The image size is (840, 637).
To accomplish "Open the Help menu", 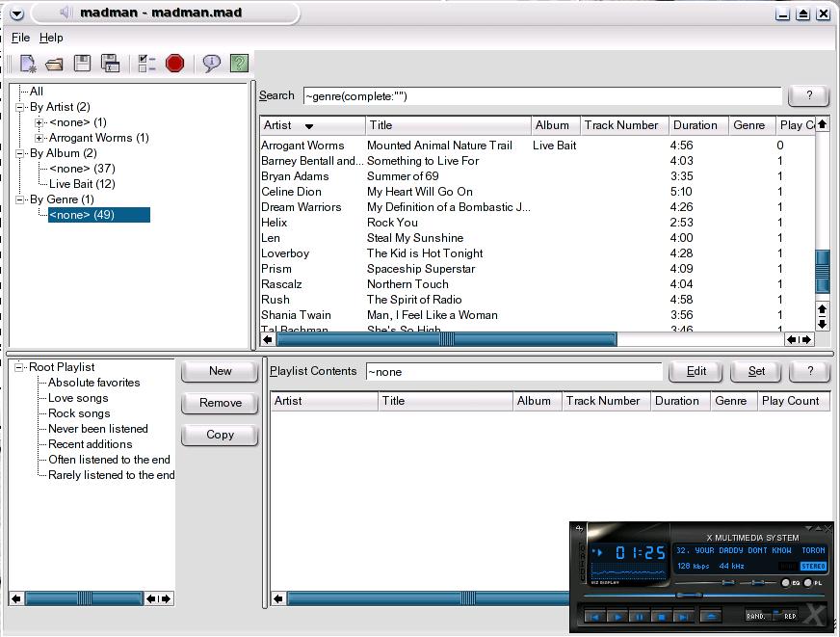I will 51,38.
